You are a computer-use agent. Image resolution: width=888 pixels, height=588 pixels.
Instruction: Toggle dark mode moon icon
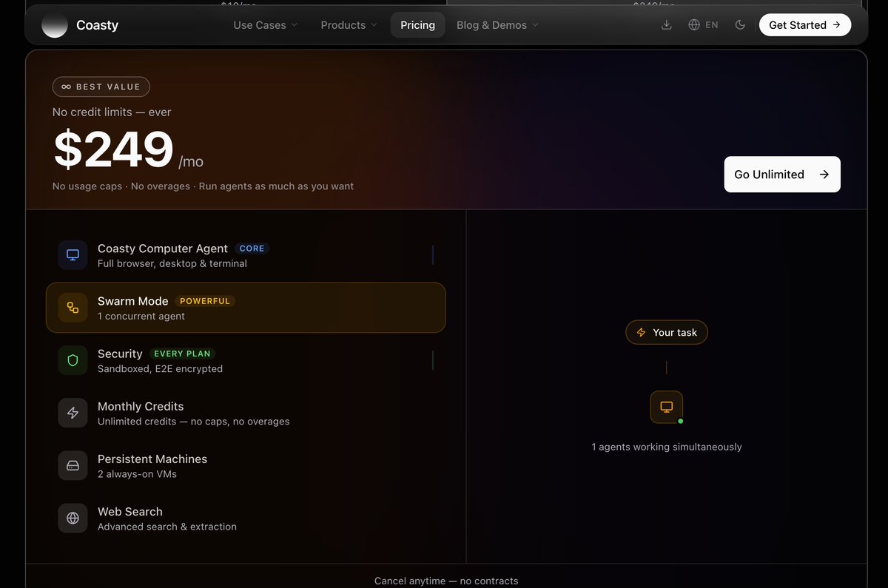coord(740,25)
